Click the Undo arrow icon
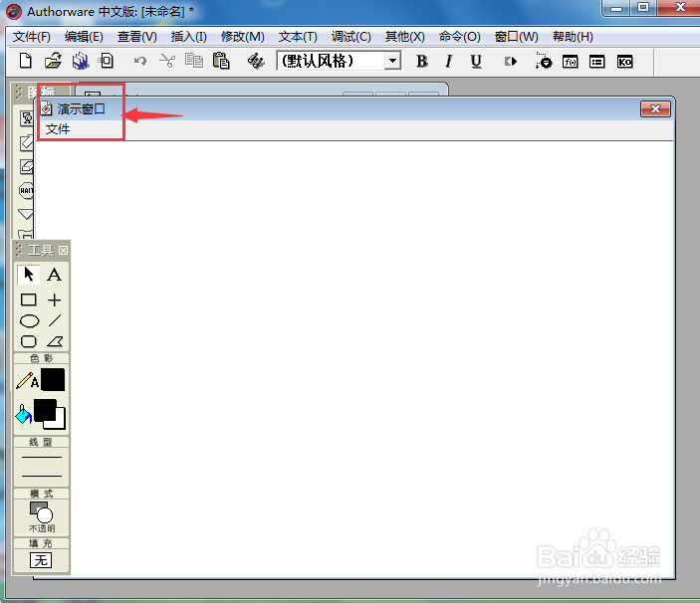700x603 pixels. click(x=140, y=61)
